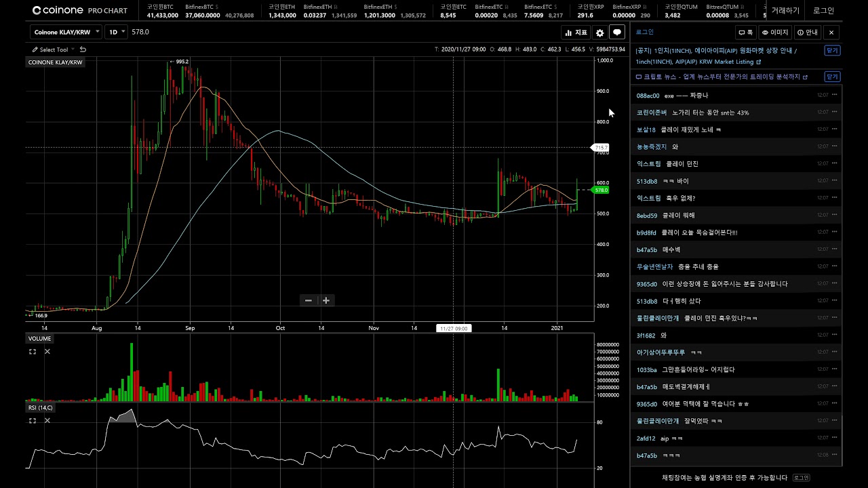Click the RSI (14,C) panel title label
Viewport: 868px width, 488px height.
pos(40,407)
